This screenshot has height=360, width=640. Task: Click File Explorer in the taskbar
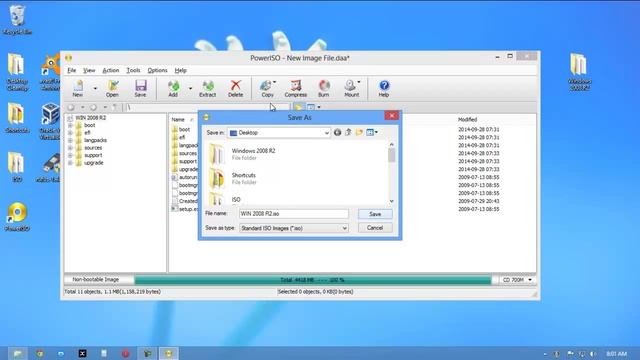click(18, 353)
